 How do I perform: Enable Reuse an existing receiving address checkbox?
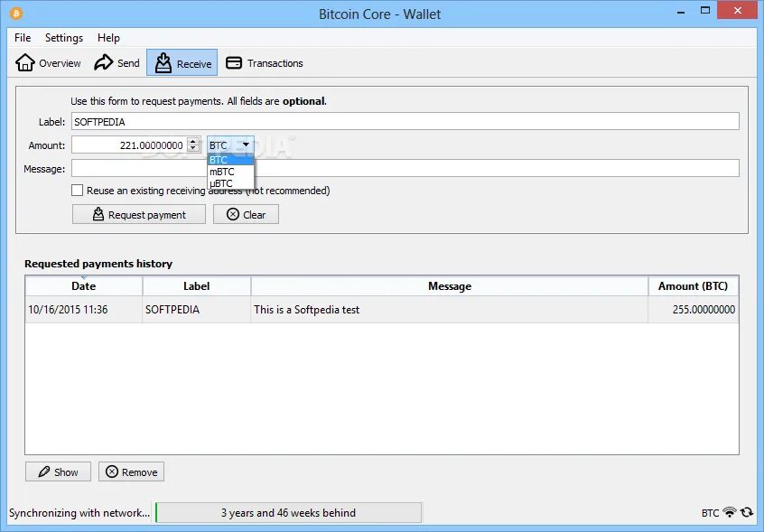coord(77,190)
